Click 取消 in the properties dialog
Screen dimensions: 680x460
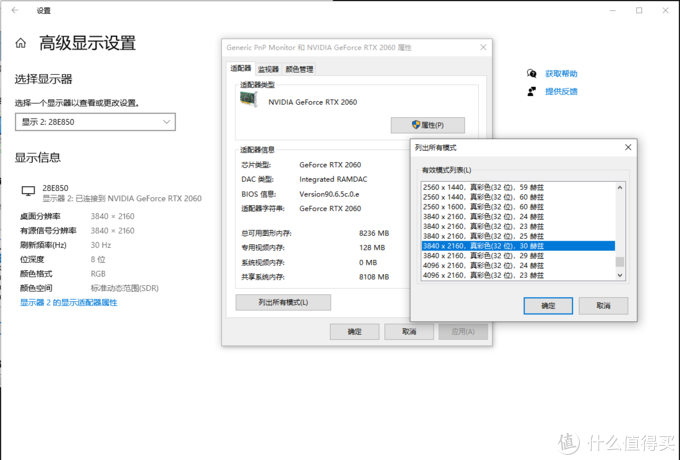click(x=409, y=332)
